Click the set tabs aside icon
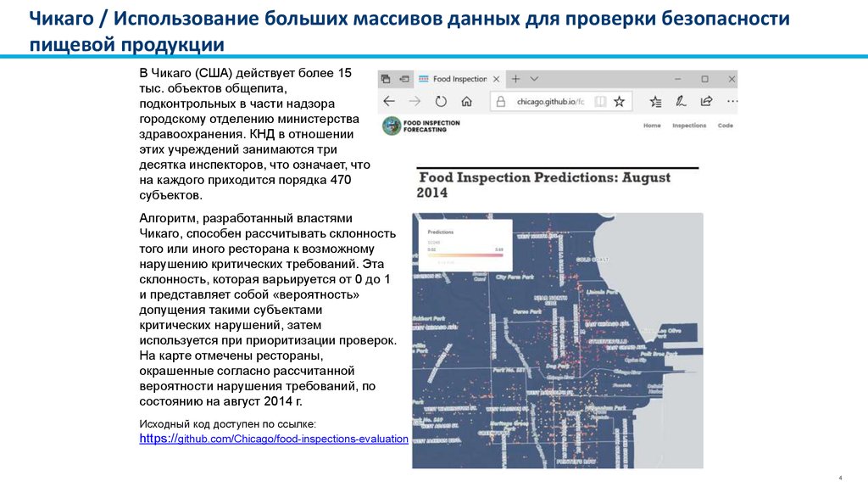 [x=404, y=79]
